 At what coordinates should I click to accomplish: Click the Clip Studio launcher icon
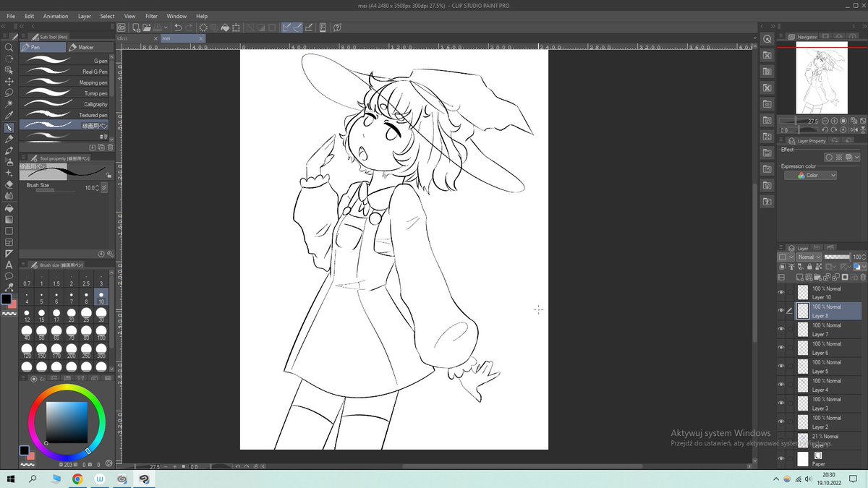[x=121, y=27]
